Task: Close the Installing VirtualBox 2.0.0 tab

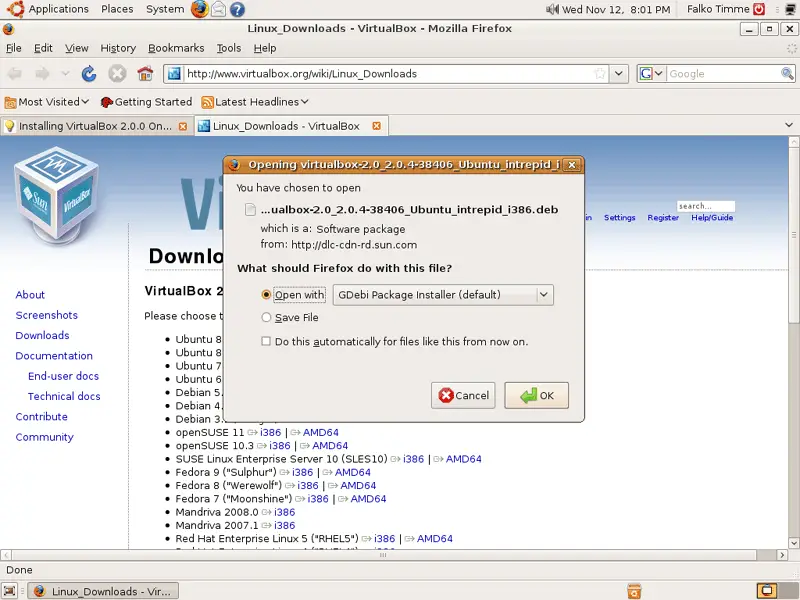Action: tap(183, 126)
